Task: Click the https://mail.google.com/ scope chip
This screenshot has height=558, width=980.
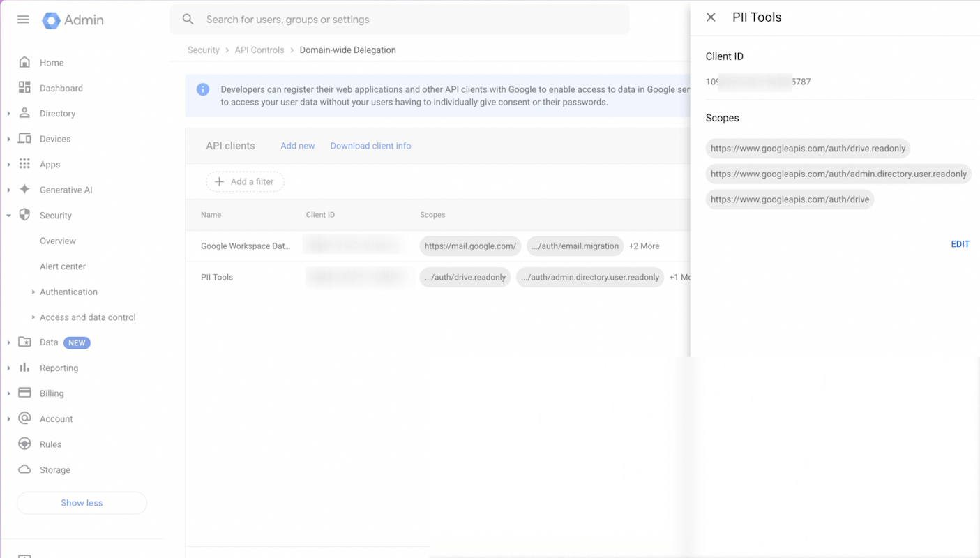Action: click(470, 246)
